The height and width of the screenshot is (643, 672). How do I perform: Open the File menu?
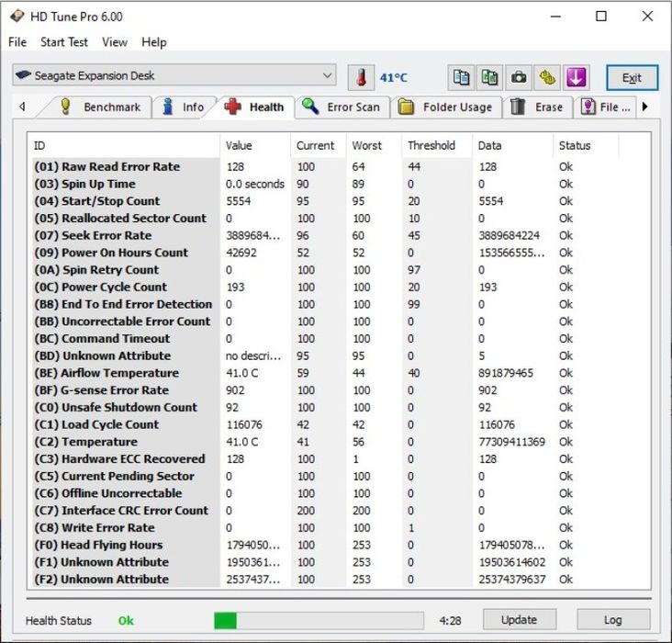17,42
